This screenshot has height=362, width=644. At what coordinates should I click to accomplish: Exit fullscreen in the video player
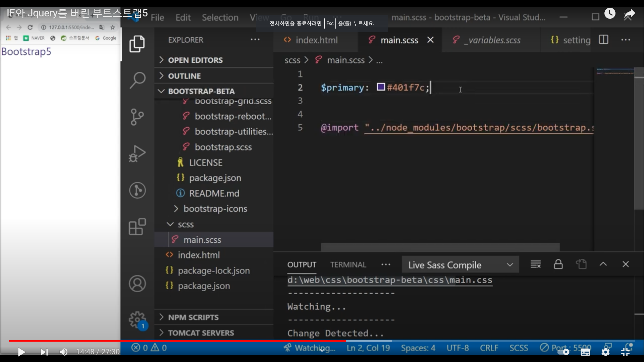(x=626, y=352)
